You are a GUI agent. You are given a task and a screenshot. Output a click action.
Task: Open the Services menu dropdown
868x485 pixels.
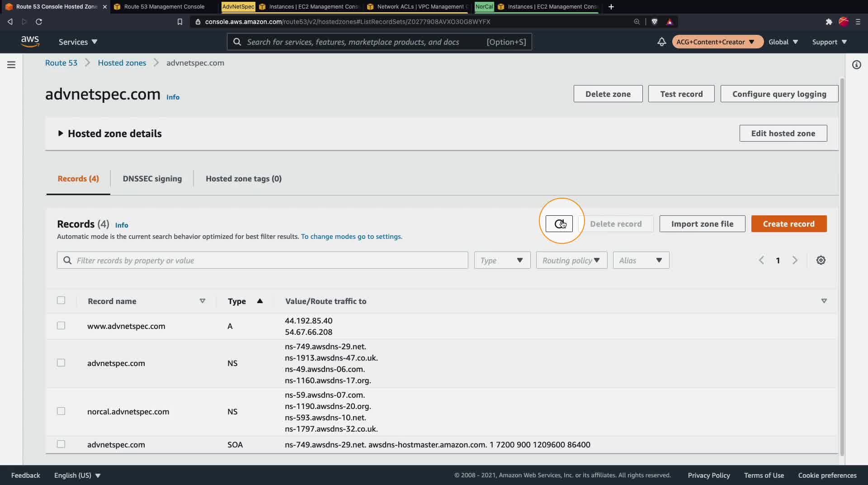click(x=78, y=42)
